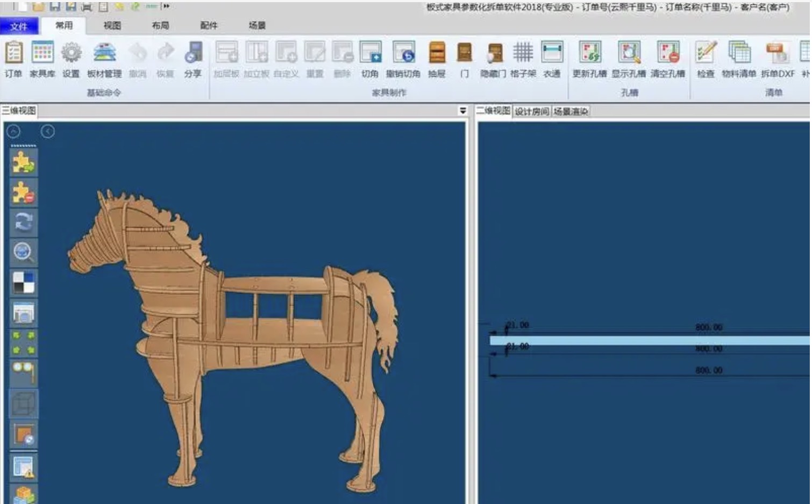
Task: Switch to the 视图 ribbon tab
Action: tap(112, 25)
